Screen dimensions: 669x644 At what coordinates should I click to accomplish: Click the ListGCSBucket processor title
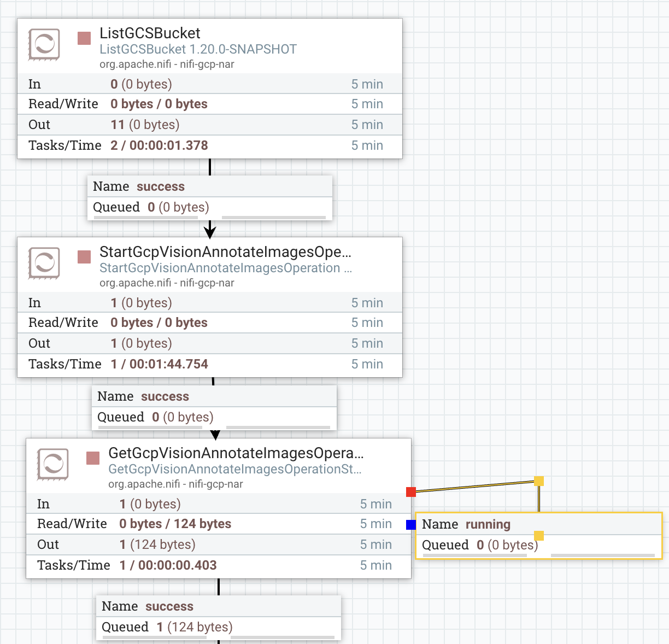pos(150,33)
